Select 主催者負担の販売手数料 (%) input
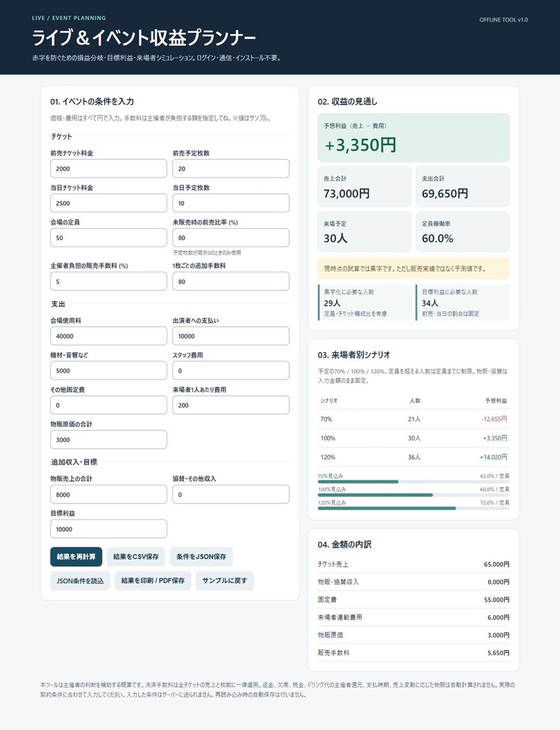 click(x=108, y=281)
